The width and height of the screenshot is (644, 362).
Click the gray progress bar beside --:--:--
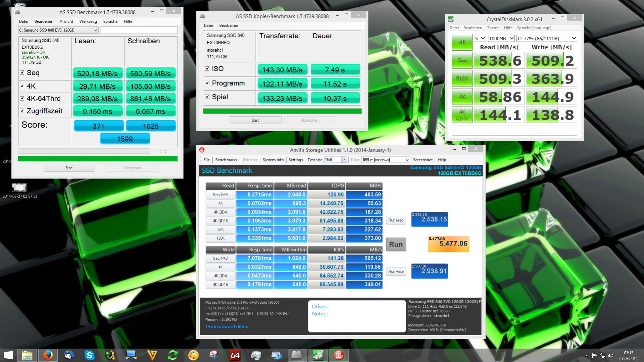[84, 151]
